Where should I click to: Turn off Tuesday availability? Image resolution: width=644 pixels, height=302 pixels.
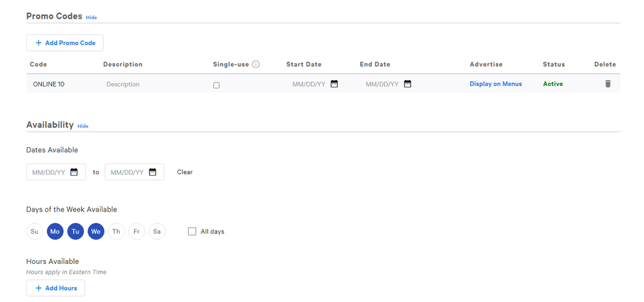75,231
